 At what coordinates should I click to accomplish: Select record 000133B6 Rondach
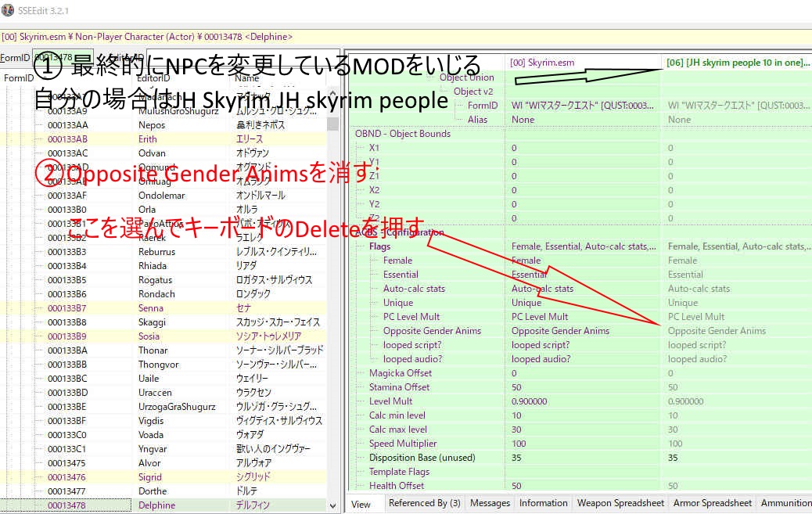163,294
